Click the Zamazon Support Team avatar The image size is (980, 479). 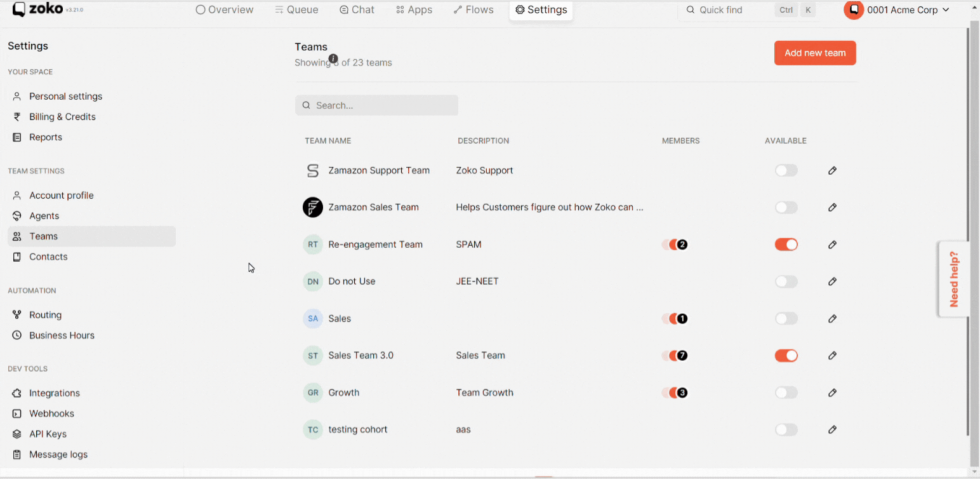[x=313, y=170]
